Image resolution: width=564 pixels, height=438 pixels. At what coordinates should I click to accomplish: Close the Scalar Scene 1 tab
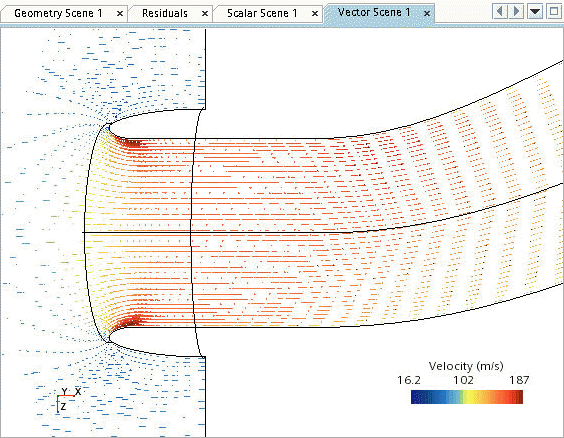[x=315, y=14]
